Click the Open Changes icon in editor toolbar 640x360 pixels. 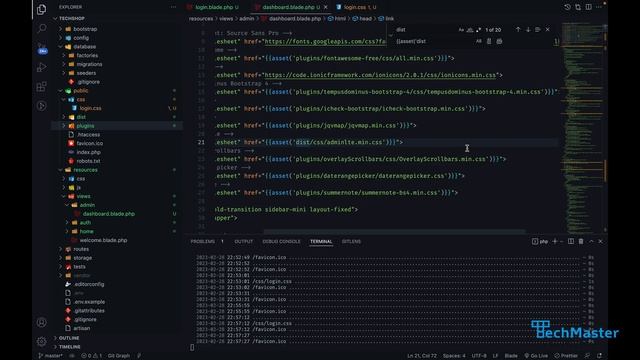tap(578, 7)
